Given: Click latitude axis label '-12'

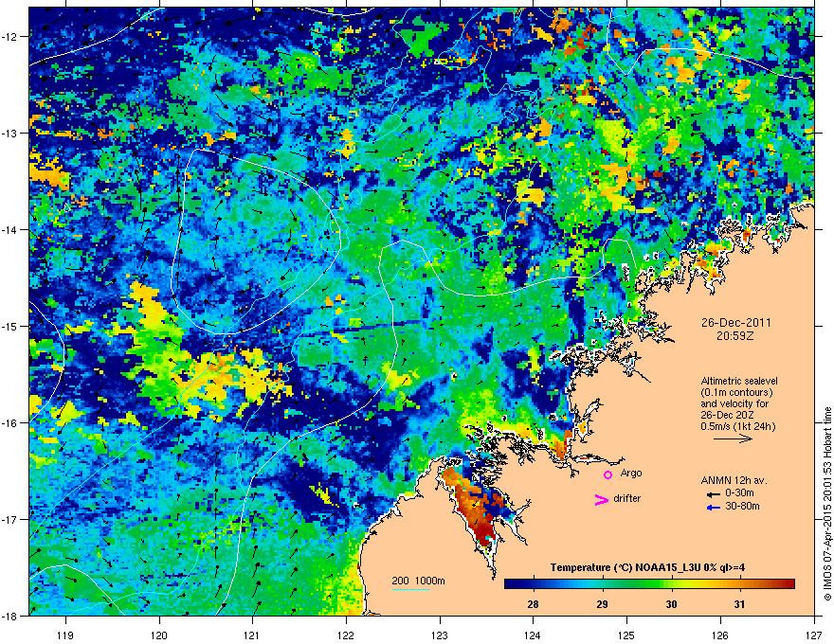Looking at the screenshot, I should 10,37.
